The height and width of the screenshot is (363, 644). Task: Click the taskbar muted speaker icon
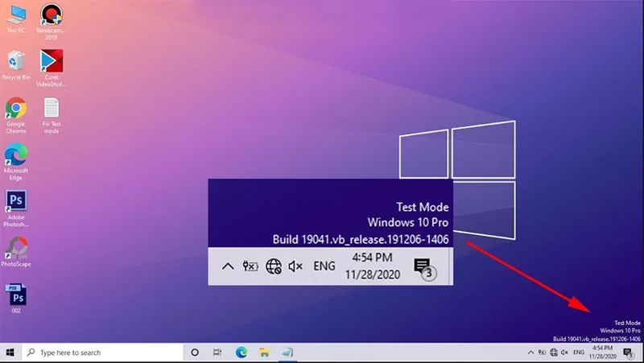click(x=565, y=353)
